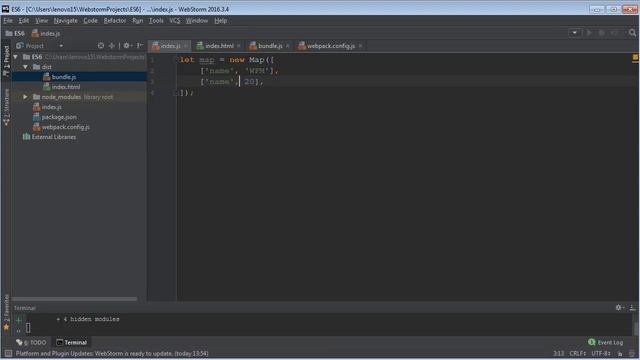
Task: Open the Run menu
Action: pos(138,20)
